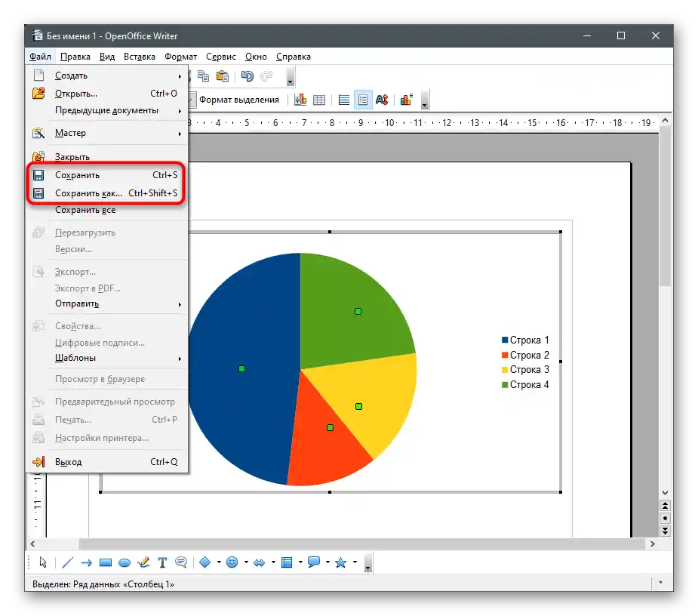
Task: Expand the Шаблоны submenu
Action: click(180, 358)
